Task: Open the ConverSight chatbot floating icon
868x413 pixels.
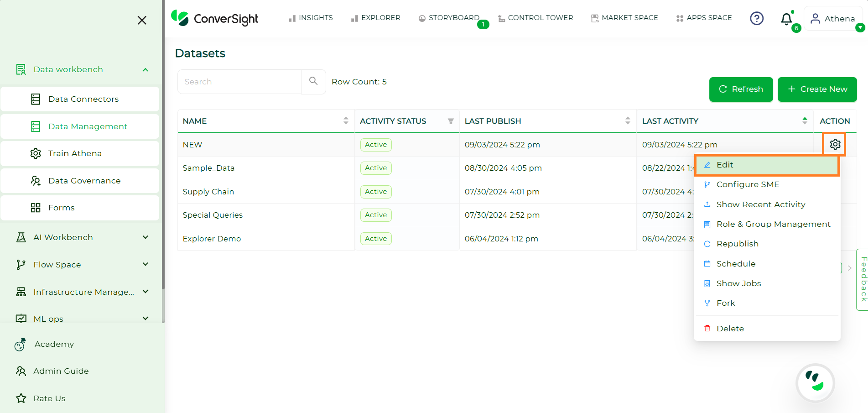Action: point(815,382)
